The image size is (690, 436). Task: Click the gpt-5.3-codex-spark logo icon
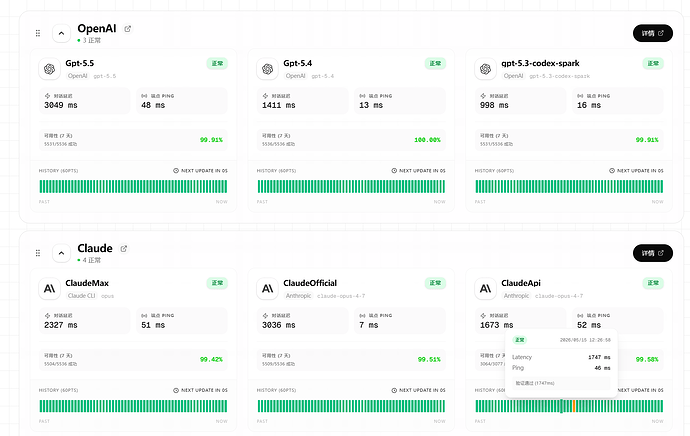[x=485, y=69]
